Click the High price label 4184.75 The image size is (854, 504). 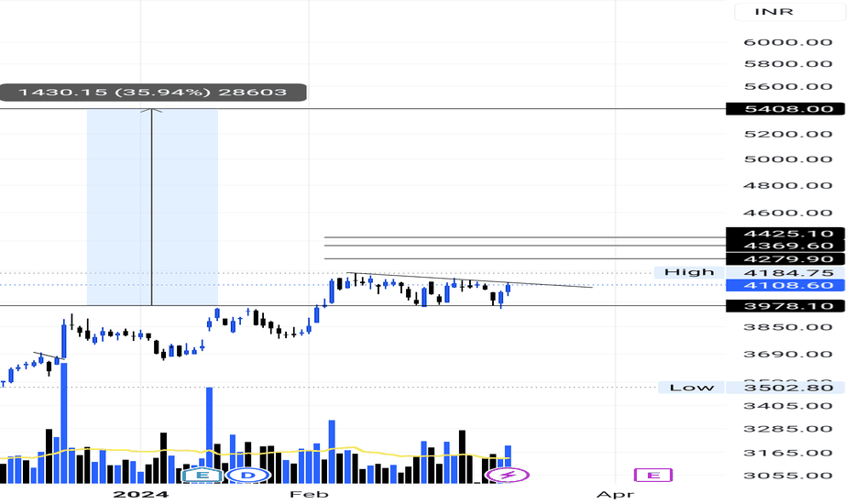tap(785, 272)
